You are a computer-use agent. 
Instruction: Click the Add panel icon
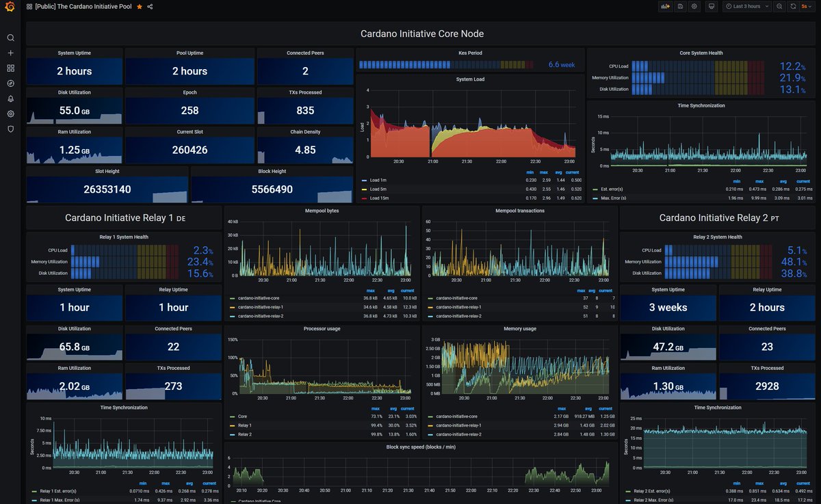(x=664, y=6)
